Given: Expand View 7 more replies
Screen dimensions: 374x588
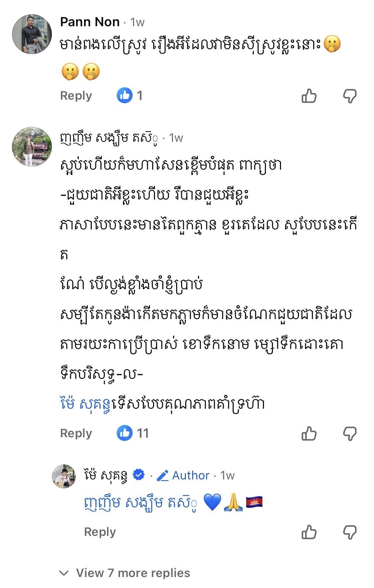Looking at the screenshot, I should (133, 573).
